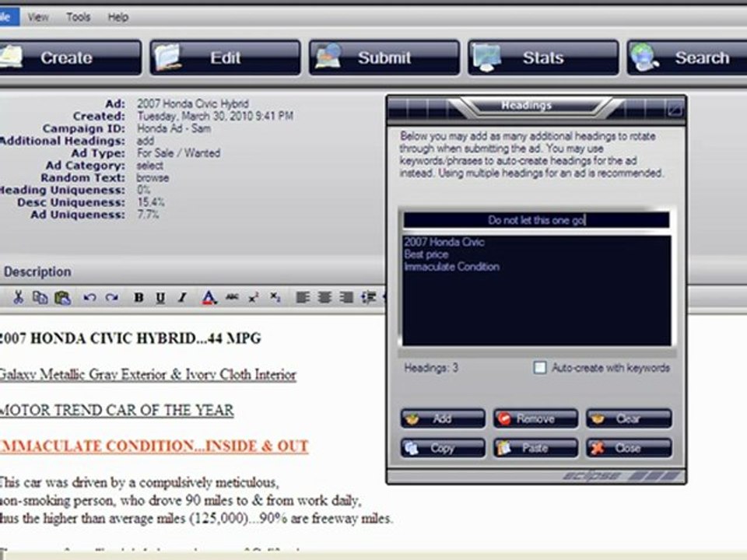Screen dimensions: 747x560
Task: Align text left
Action: (303, 298)
